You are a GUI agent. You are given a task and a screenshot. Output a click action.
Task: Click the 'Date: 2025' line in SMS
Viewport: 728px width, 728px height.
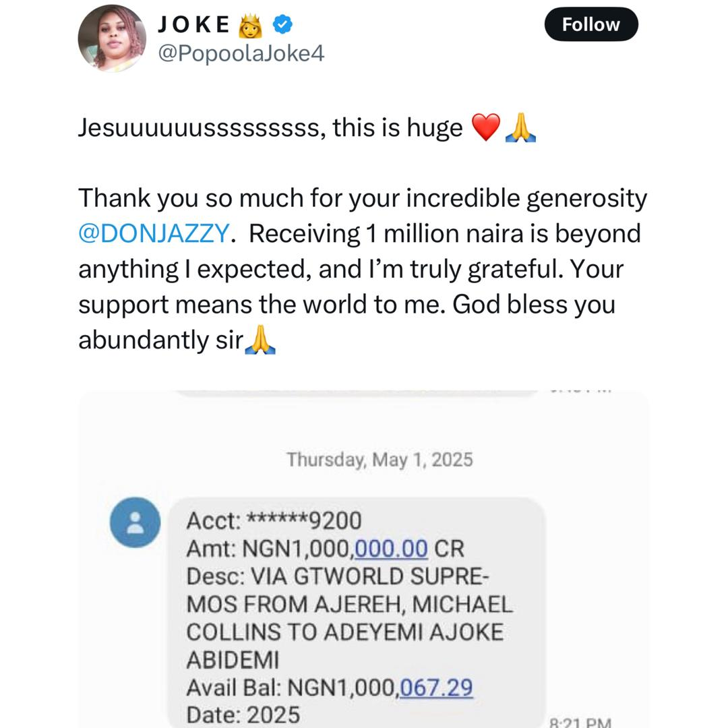pyautogui.click(x=243, y=715)
